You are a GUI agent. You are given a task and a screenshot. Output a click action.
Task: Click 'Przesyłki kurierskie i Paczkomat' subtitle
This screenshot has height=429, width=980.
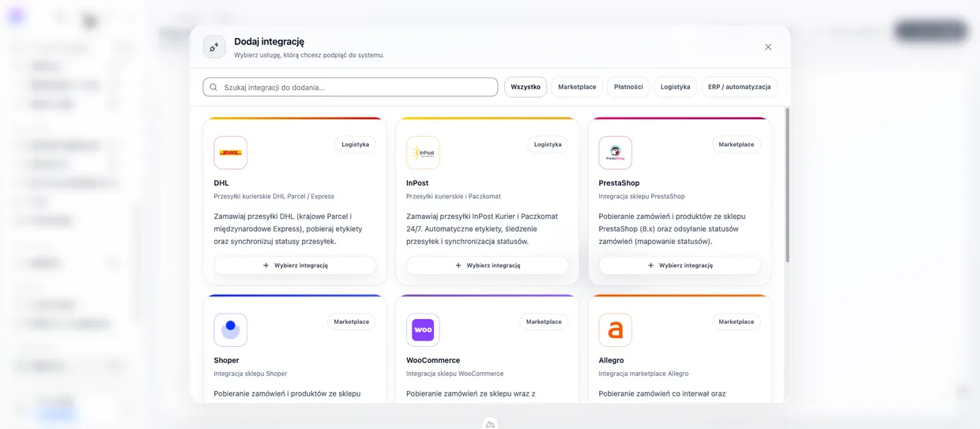pyautogui.click(x=454, y=197)
